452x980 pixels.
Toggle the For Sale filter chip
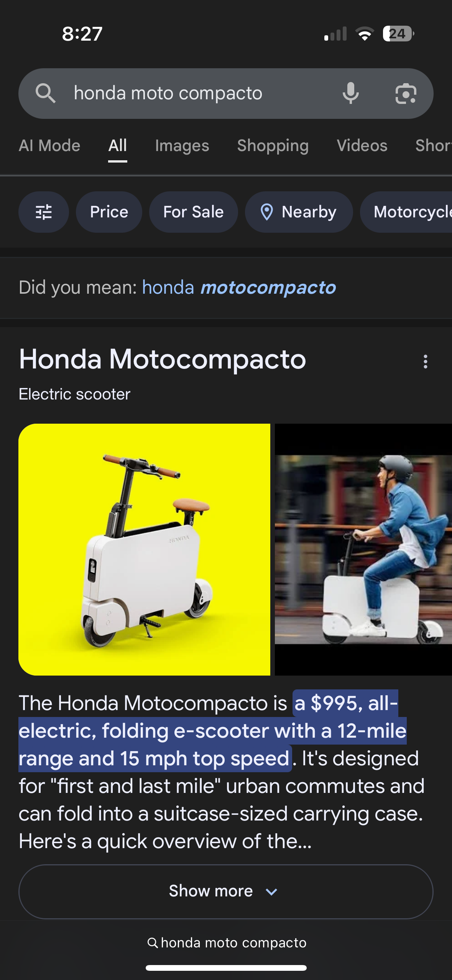[194, 212]
